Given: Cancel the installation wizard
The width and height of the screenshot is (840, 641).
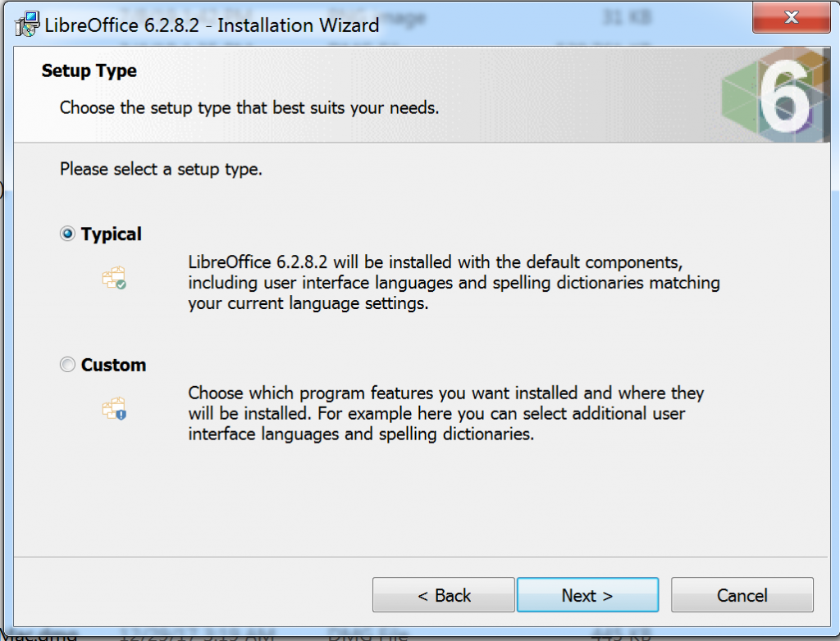Looking at the screenshot, I should point(742,595).
